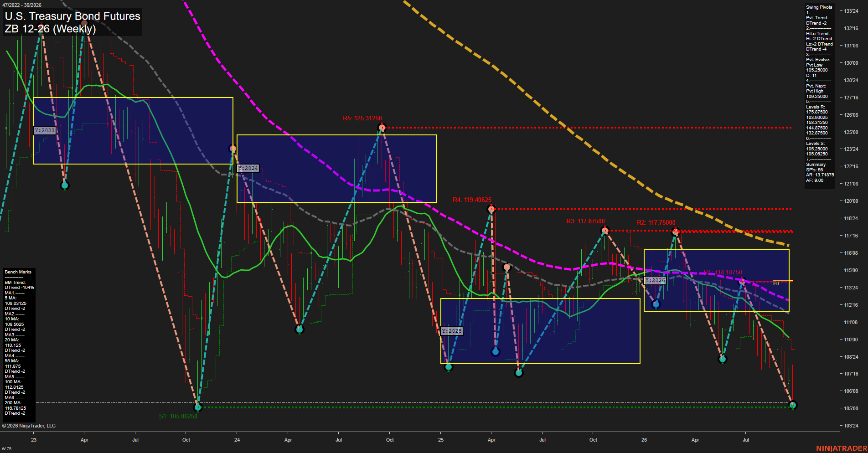Image resolution: width=868 pixels, height=453 pixels.
Task: Click the F0 marker label at chart right
Action: (x=776, y=283)
